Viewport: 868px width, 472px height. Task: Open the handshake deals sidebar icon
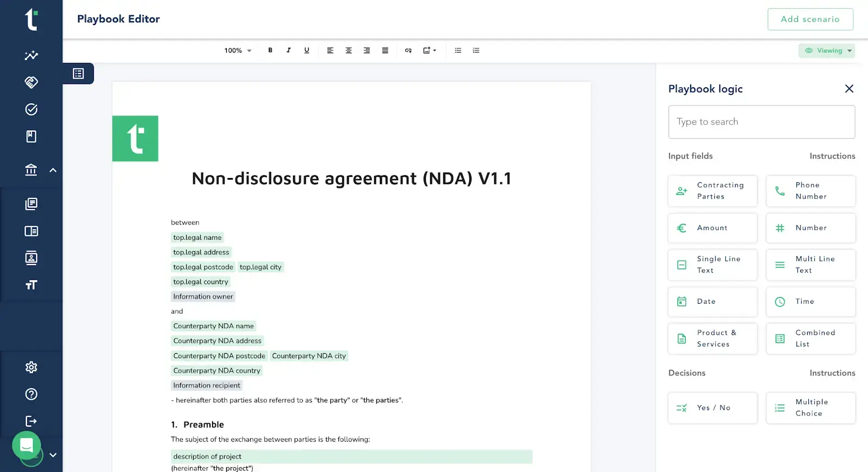pos(31,82)
